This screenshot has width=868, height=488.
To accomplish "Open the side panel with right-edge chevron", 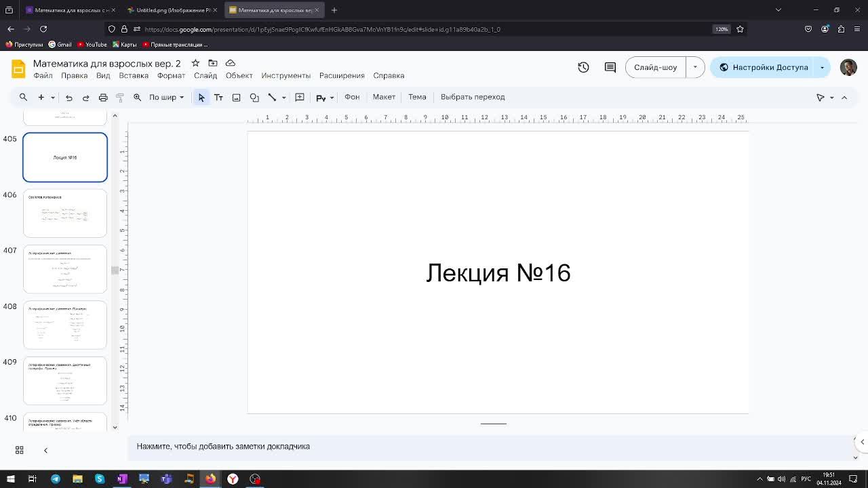I will [862, 442].
